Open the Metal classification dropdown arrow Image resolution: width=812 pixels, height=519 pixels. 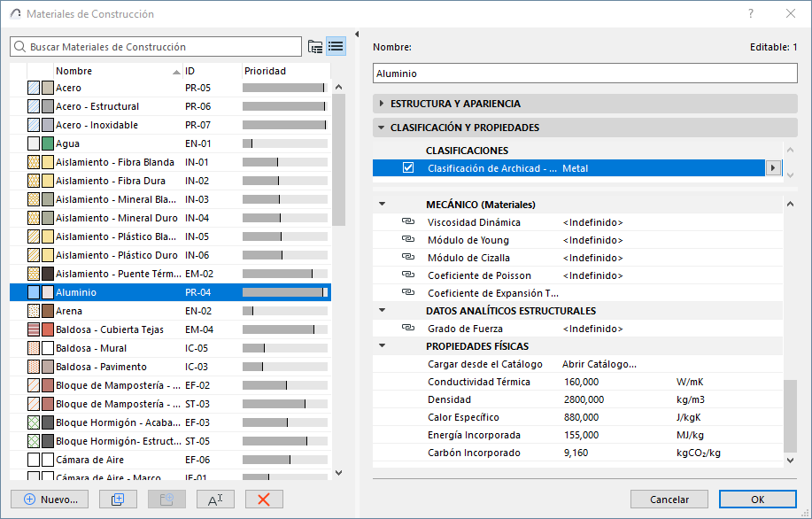[x=773, y=168]
